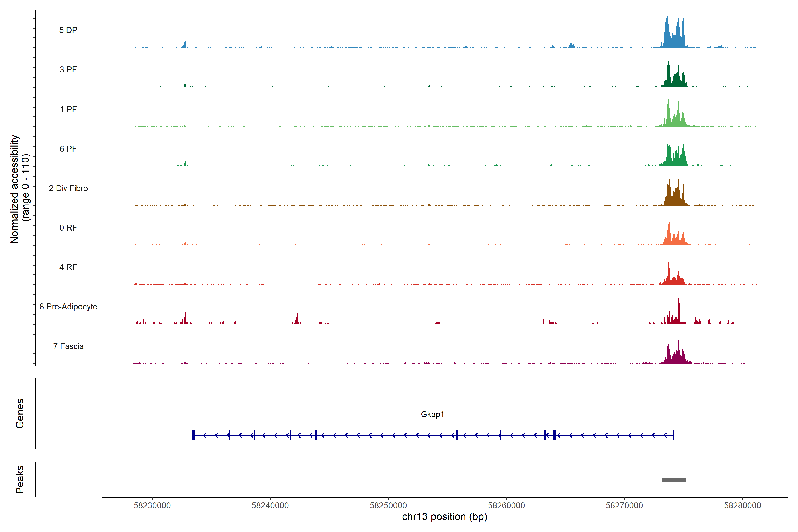Click the 0 RF track label
Viewport: 798px width, 532px height.
tap(68, 228)
